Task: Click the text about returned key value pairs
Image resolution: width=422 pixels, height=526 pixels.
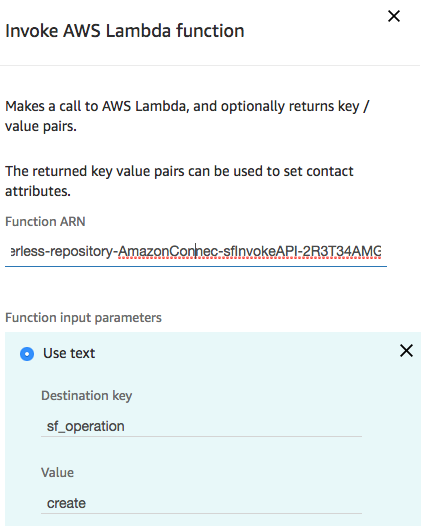Action: (179, 181)
